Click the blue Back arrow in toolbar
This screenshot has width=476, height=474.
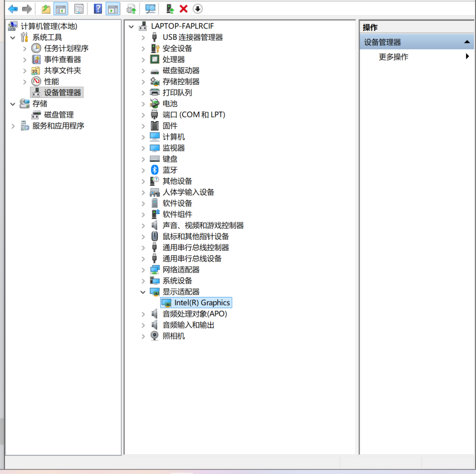[x=13, y=9]
